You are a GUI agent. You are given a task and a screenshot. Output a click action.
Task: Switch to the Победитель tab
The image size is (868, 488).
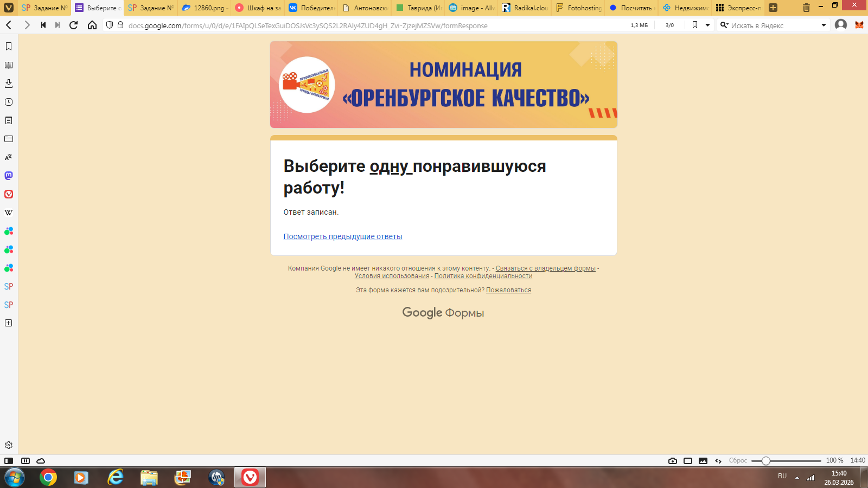pos(312,8)
